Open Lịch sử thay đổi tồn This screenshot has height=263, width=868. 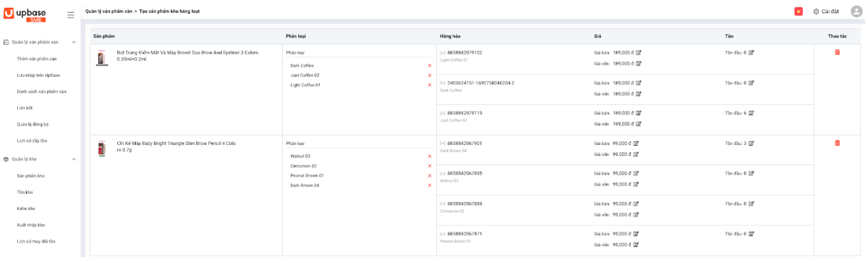(x=36, y=241)
